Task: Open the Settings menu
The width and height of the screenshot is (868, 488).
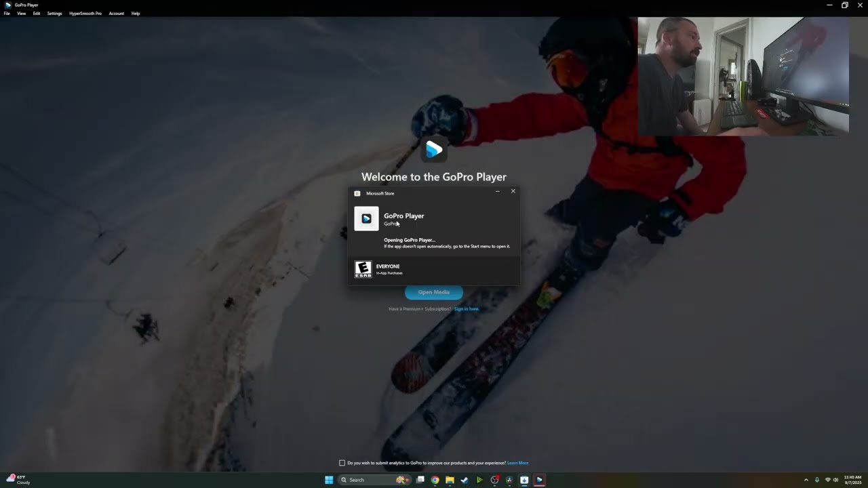Action: pos(55,14)
